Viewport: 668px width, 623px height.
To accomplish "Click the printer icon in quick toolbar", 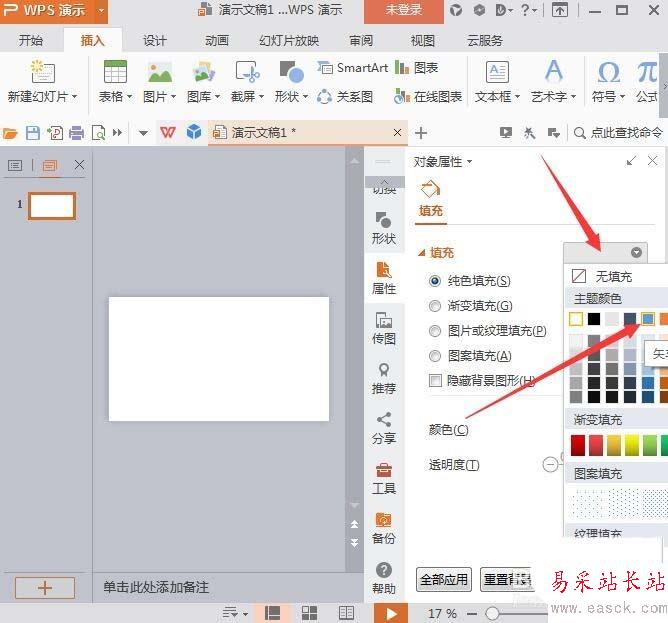I will point(76,133).
